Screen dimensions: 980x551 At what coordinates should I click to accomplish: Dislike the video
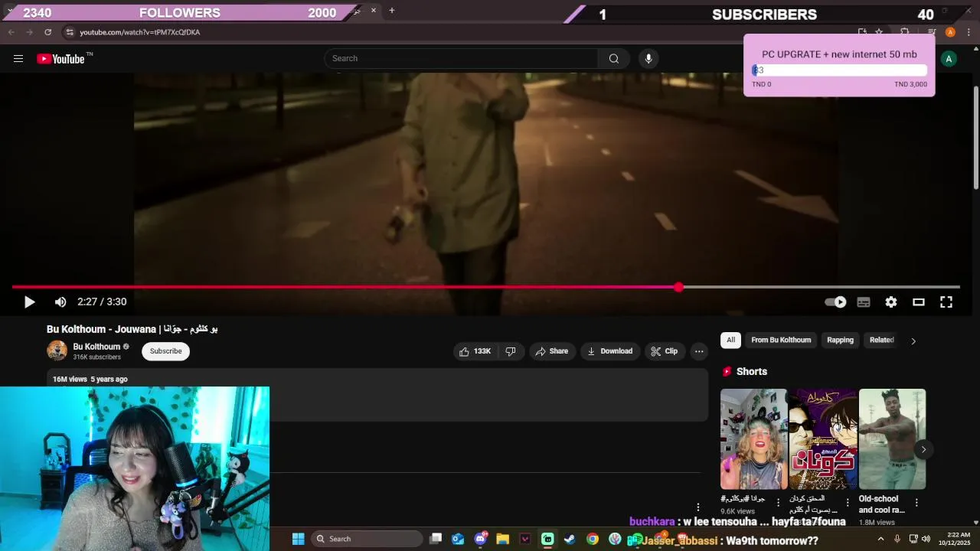511,351
